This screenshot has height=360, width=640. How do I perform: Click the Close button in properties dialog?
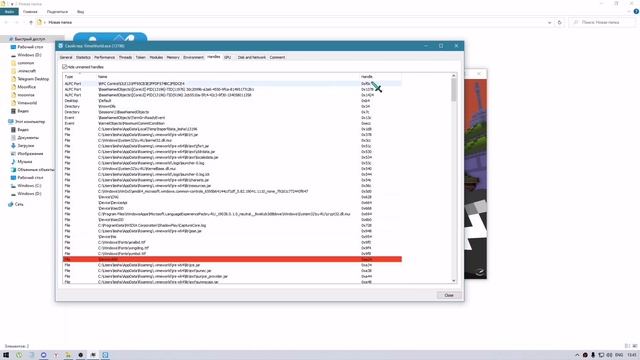coord(449,295)
